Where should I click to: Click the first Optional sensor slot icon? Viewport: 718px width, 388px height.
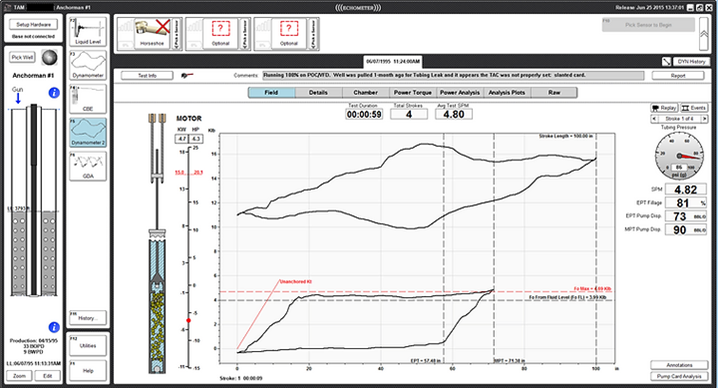[x=220, y=33]
